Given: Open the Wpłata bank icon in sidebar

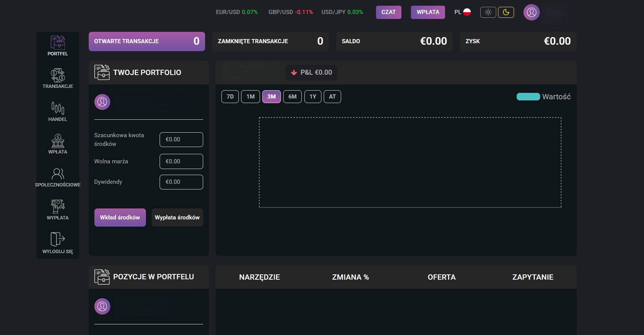Looking at the screenshot, I should coord(58,141).
